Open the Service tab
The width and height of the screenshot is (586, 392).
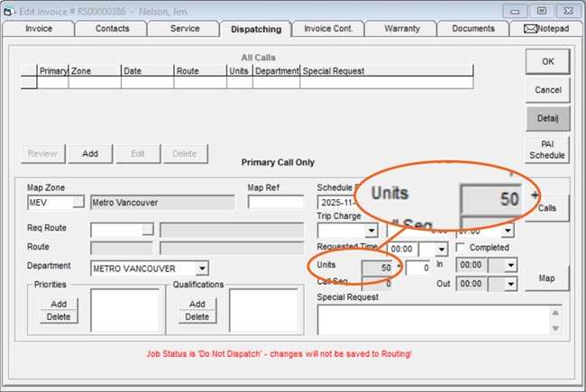click(x=185, y=29)
